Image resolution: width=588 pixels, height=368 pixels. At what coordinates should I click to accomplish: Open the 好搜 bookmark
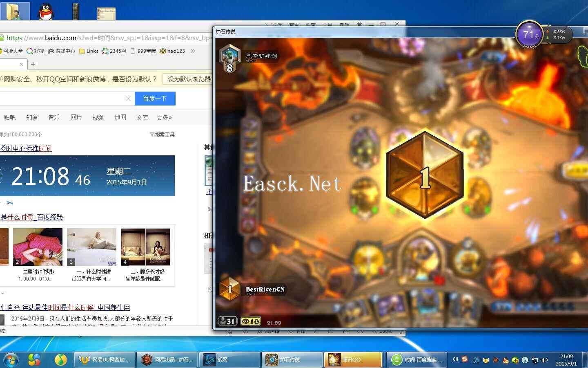tap(35, 51)
